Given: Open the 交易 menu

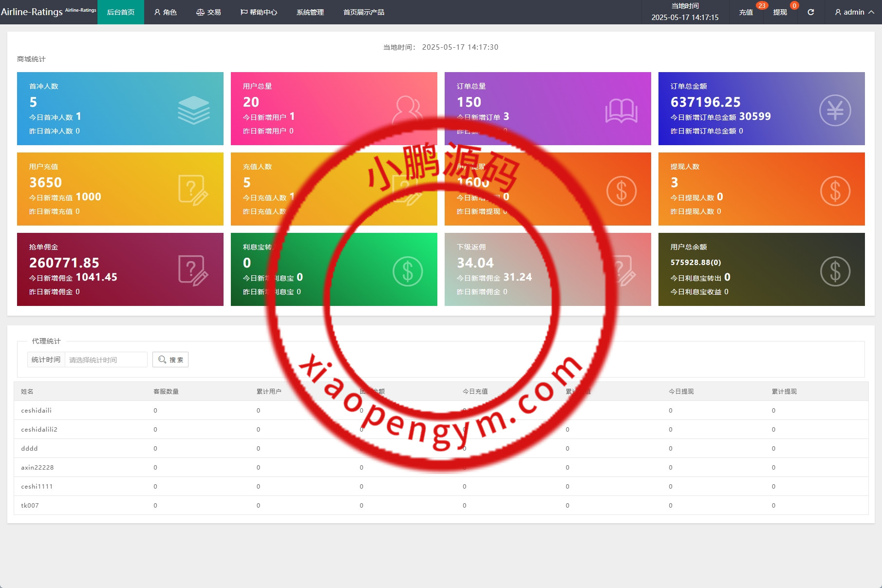Looking at the screenshot, I should 208,12.
